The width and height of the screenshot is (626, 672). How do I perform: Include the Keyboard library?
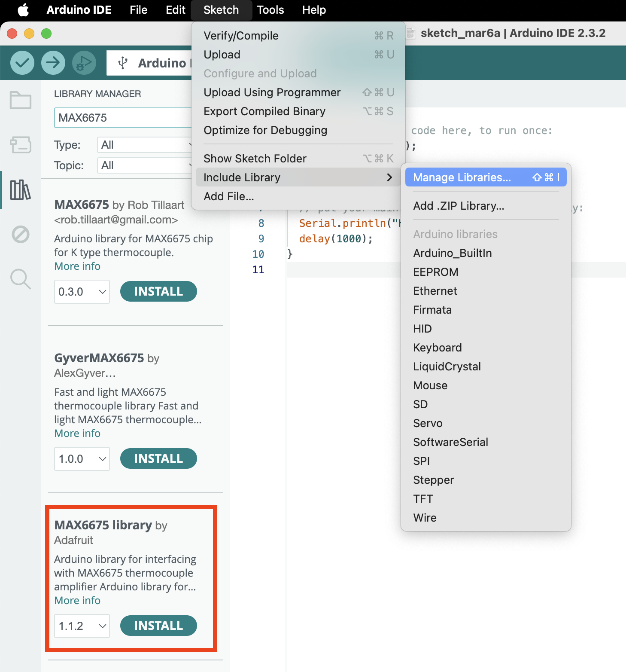click(486, 348)
